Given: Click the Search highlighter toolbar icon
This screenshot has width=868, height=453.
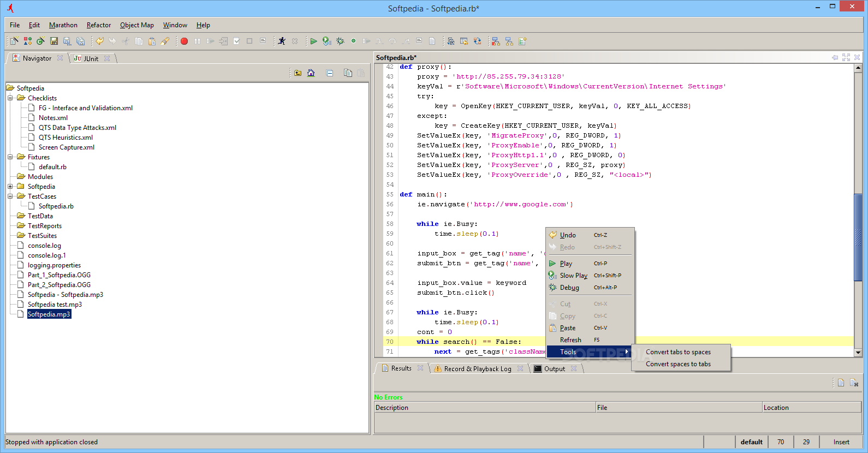Looking at the screenshot, I should point(165,41).
